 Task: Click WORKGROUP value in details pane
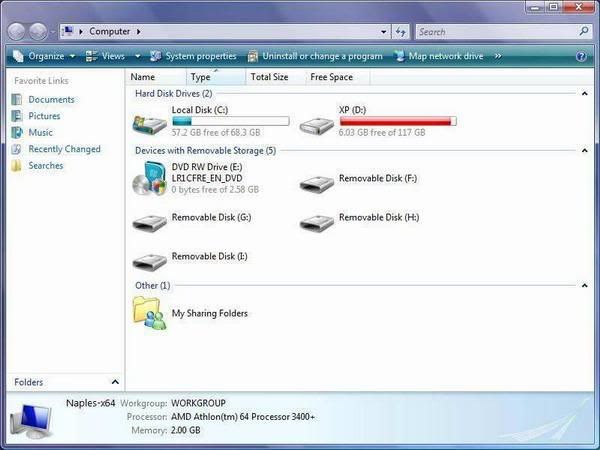(198, 403)
